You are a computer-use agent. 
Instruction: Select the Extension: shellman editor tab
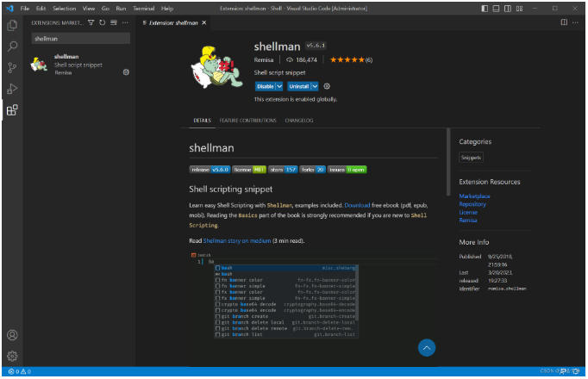coord(173,23)
